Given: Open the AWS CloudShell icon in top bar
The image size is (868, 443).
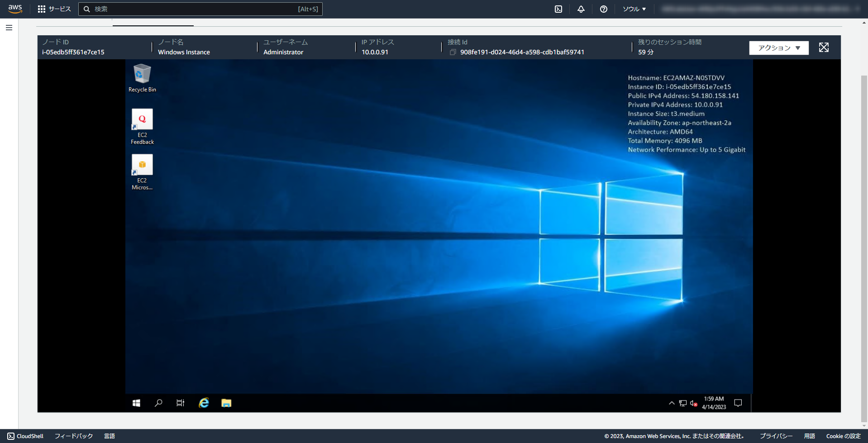Looking at the screenshot, I should pos(558,9).
